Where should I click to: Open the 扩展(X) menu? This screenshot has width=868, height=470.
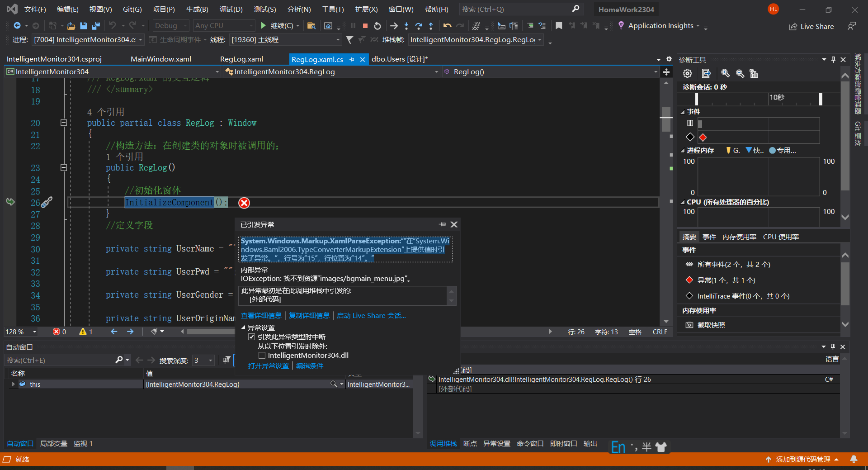[366, 9]
